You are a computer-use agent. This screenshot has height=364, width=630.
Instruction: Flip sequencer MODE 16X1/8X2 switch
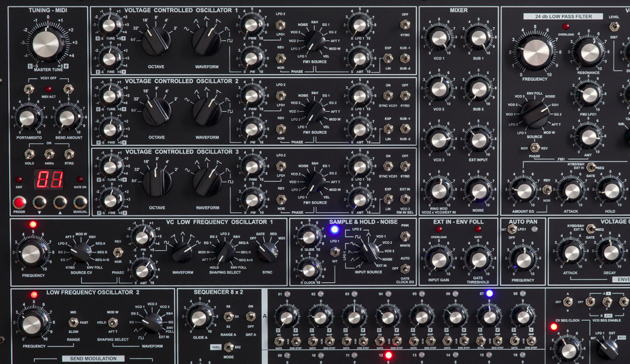point(228,347)
